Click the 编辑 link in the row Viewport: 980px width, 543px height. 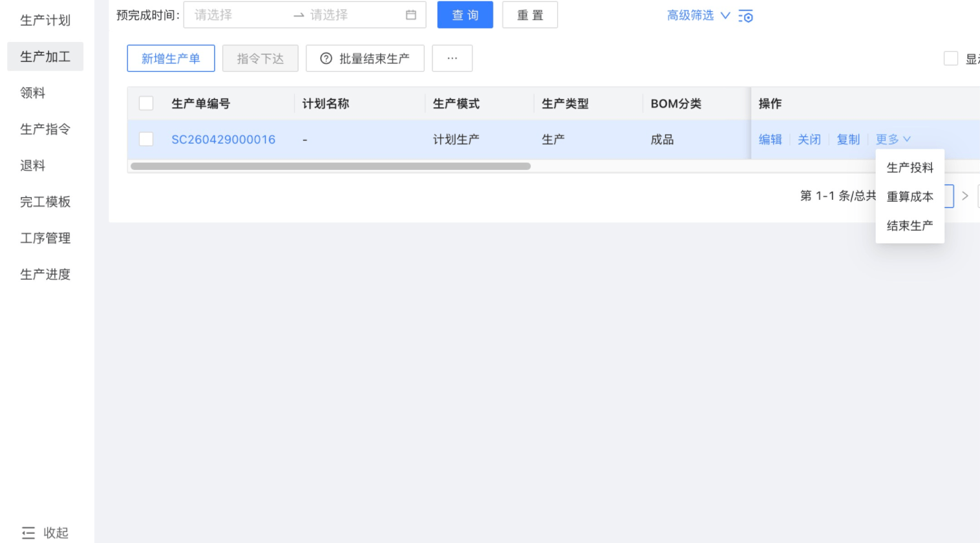pos(770,140)
